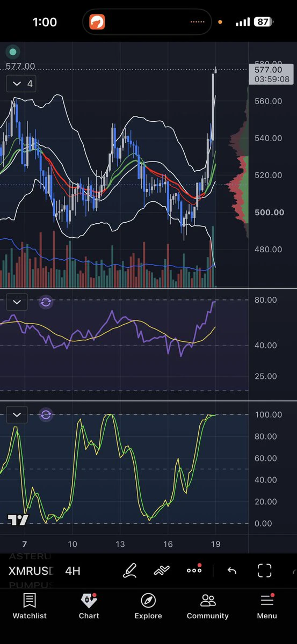Tap the 480.00 price axis label
297x644 pixels.
269,249
